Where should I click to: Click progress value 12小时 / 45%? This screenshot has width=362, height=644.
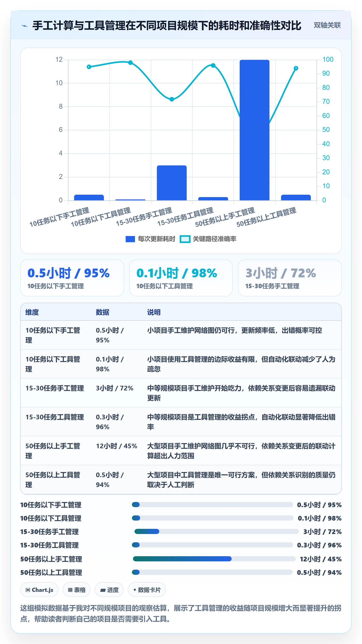click(x=321, y=559)
